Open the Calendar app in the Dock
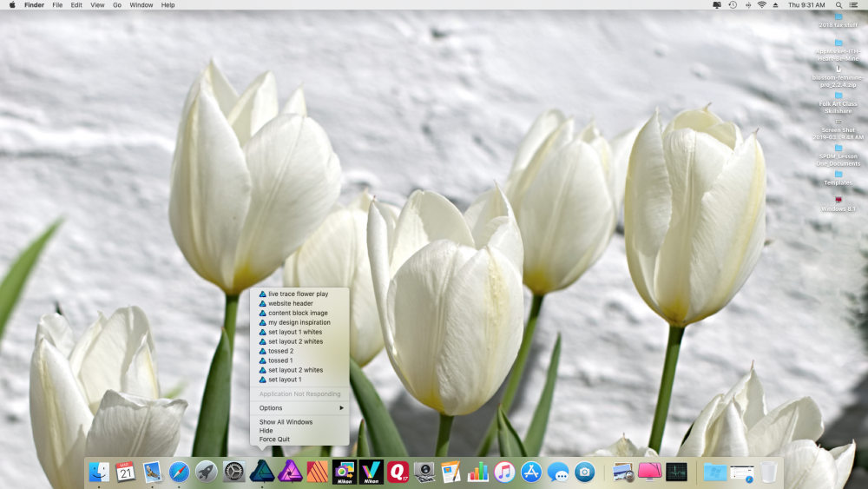The image size is (868, 489). [x=126, y=472]
